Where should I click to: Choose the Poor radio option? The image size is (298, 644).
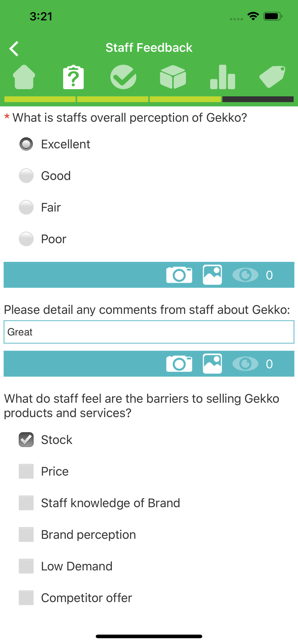point(26,239)
